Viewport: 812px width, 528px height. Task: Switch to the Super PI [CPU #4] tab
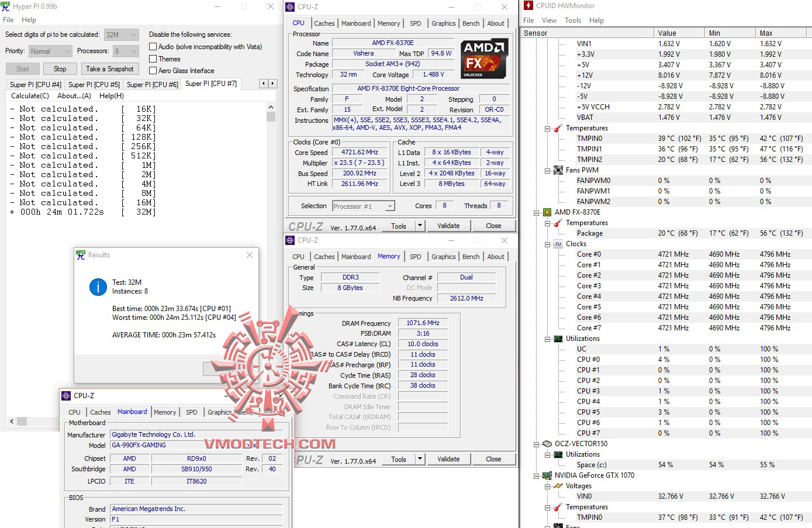pos(36,85)
